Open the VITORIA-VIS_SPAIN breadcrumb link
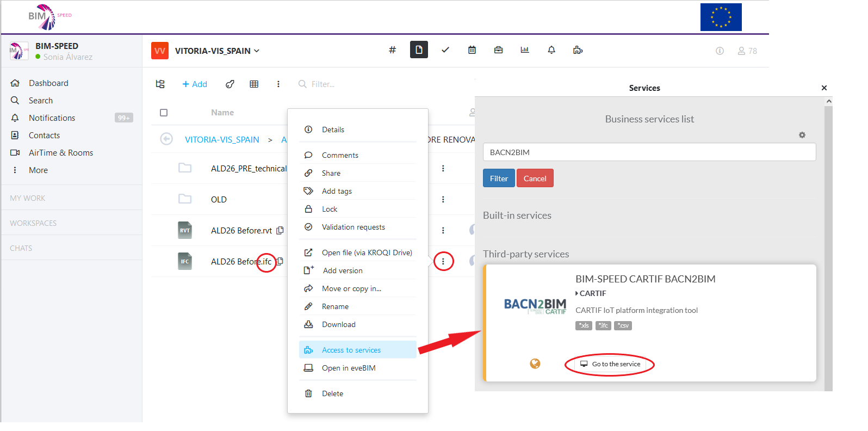Screen dimensions: 868x431 [x=222, y=139]
